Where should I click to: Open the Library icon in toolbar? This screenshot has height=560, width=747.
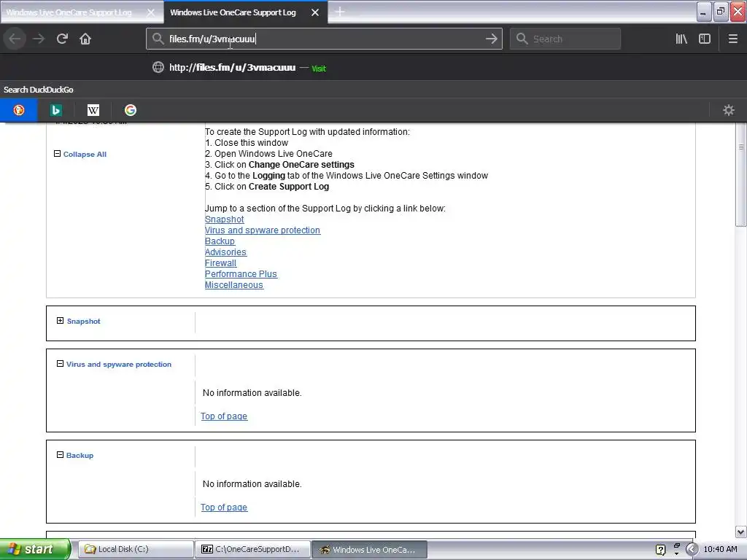pos(681,39)
